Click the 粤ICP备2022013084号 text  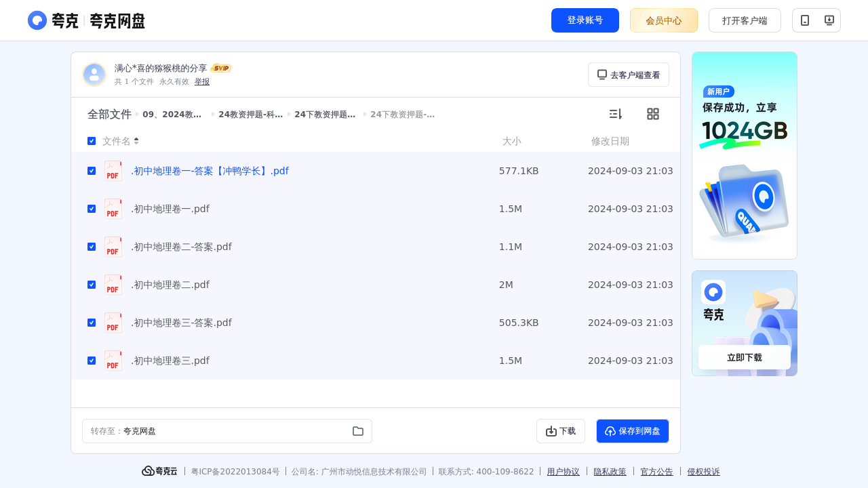pyautogui.click(x=235, y=472)
